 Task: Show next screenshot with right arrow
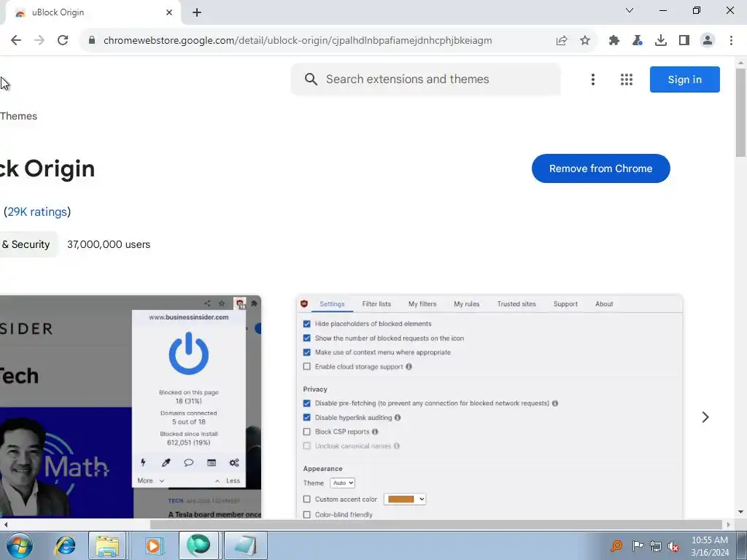[705, 417]
